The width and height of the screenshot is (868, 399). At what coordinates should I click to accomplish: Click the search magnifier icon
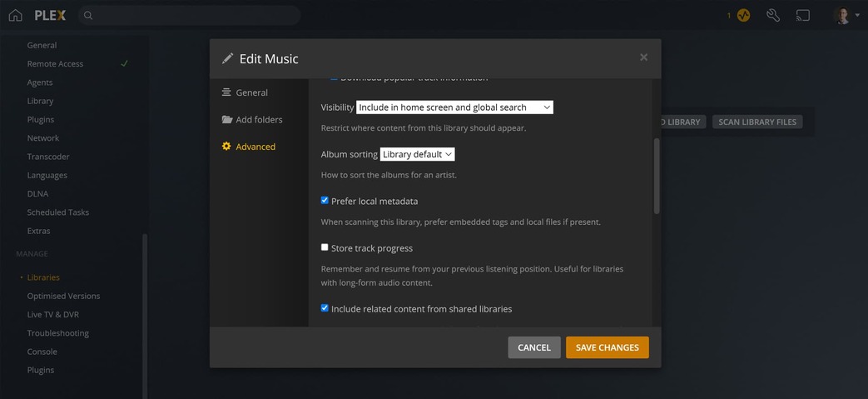[88, 15]
